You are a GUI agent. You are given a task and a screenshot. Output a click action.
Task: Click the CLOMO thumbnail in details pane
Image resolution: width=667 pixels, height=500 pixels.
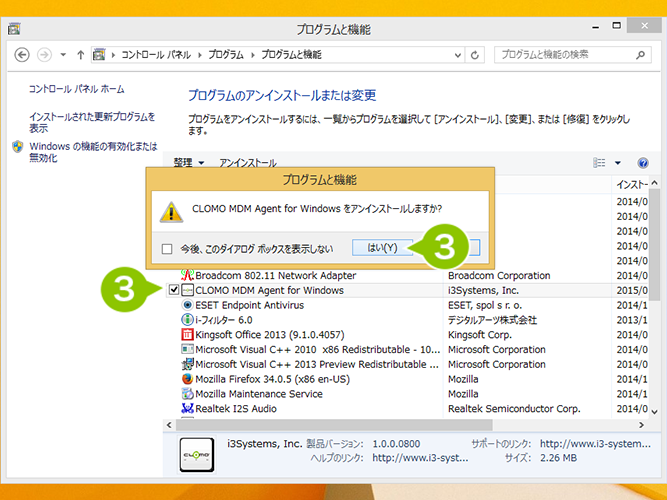(197, 455)
